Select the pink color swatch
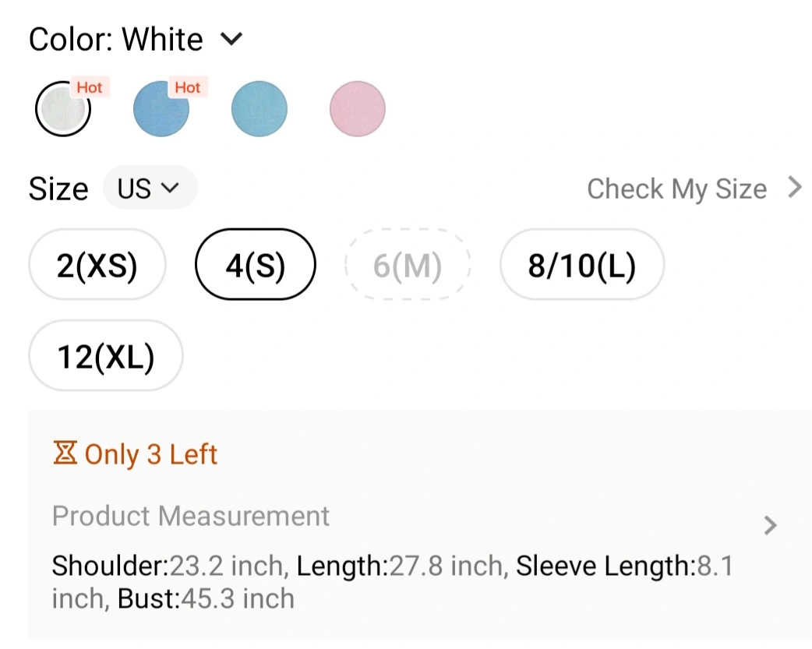This screenshot has height=649, width=812. (x=358, y=109)
